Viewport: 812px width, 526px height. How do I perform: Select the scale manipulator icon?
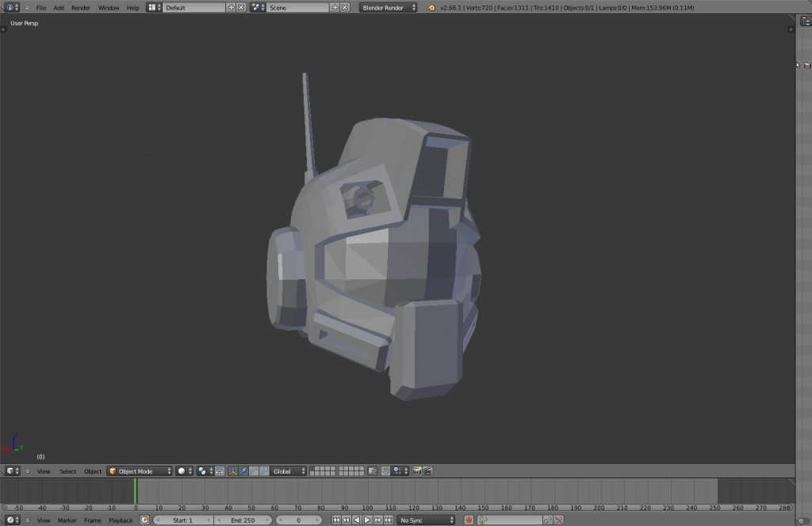point(262,471)
